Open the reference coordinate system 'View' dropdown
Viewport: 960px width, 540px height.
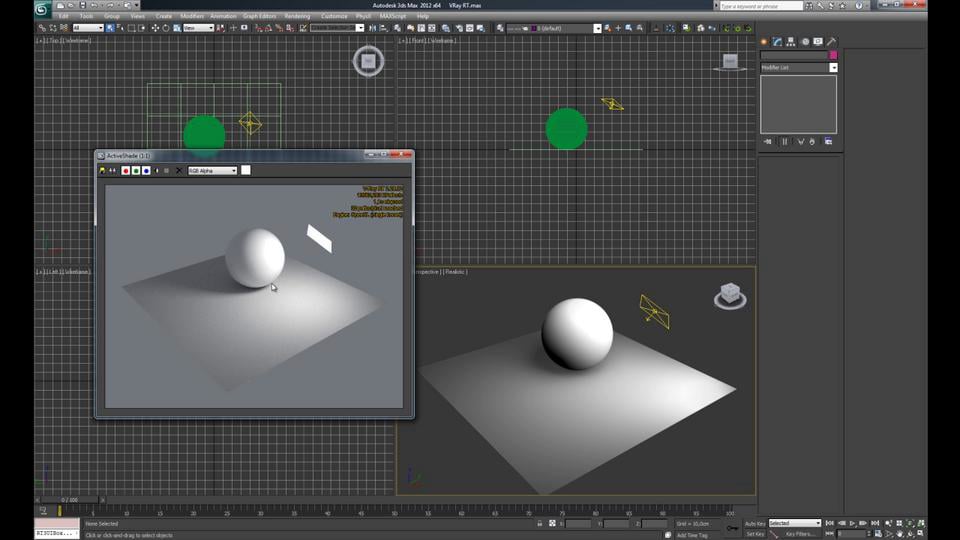click(198, 28)
